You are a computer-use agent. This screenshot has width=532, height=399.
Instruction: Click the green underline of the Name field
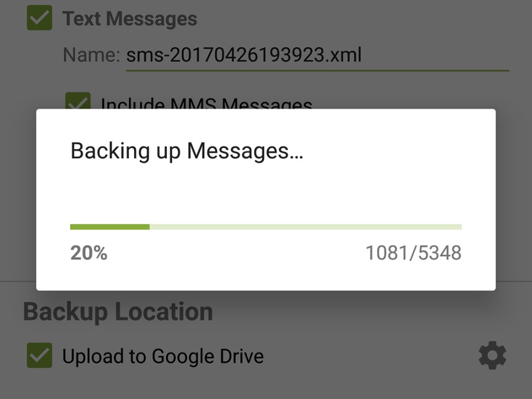tap(317, 71)
